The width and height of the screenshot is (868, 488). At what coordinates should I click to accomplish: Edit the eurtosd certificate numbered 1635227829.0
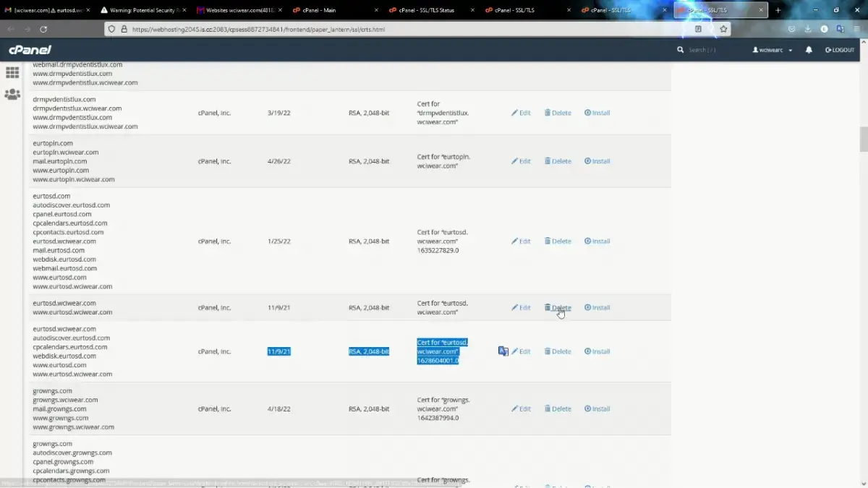click(x=521, y=241)
